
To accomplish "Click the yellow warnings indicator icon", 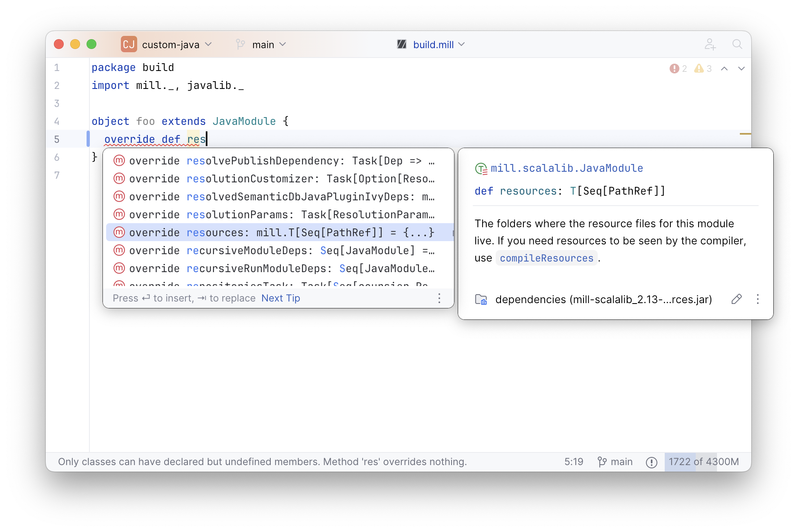I will click(699, 69).
